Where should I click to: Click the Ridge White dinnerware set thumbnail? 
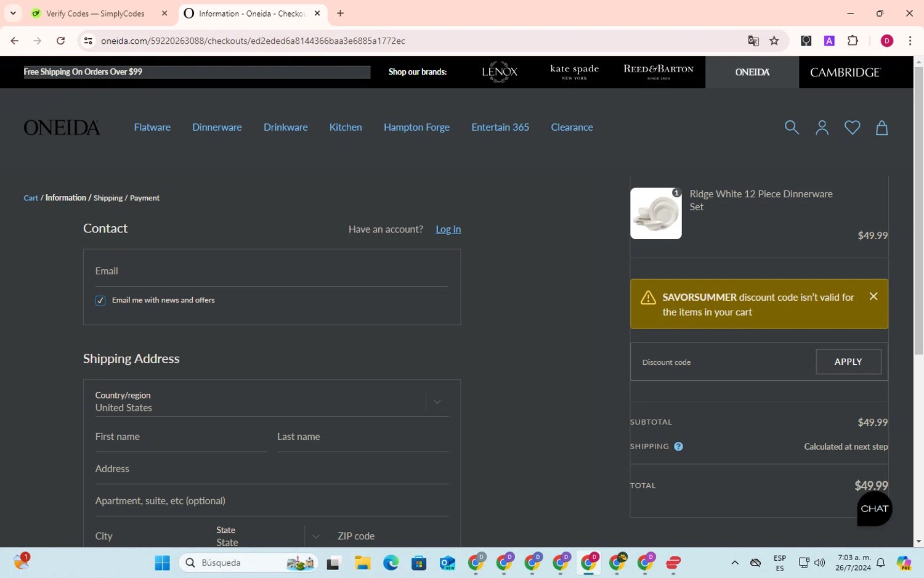point(656,213)
